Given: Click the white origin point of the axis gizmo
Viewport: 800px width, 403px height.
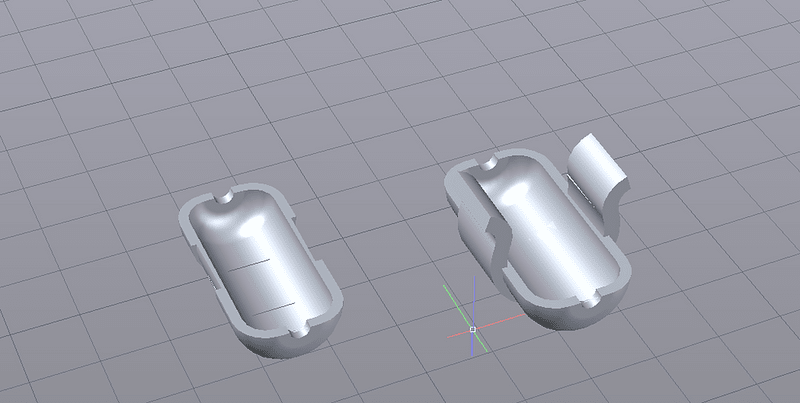Looking at the screenshot, I should [473, 330].
